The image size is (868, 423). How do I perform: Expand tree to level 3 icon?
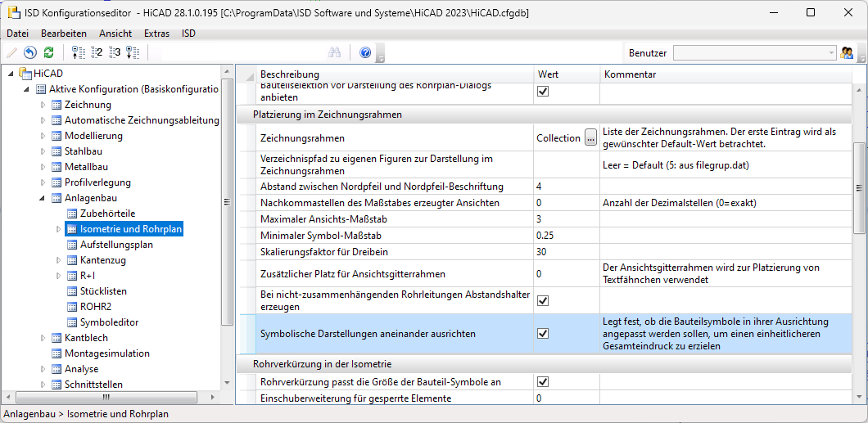click(x=115, y=53)
